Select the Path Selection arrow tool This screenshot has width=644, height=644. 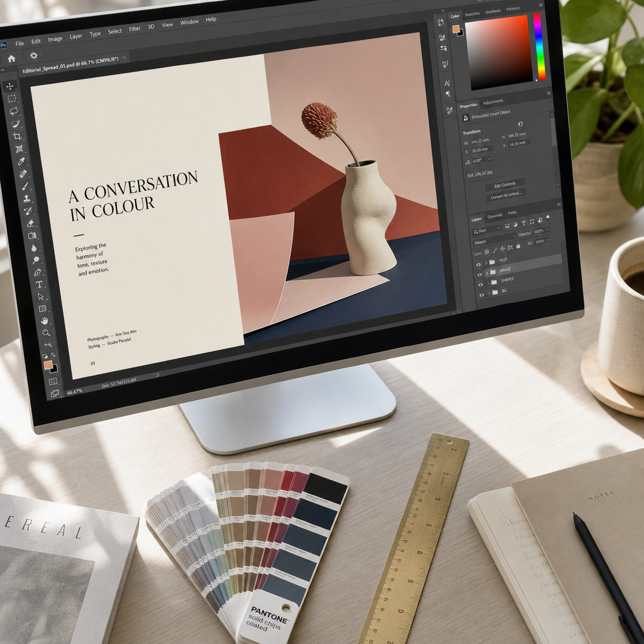point(41,297)
